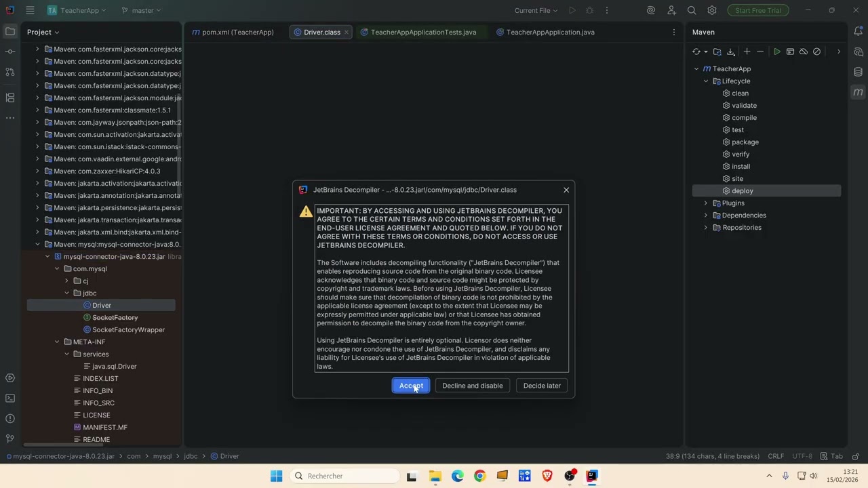Screen dimensions: 868x488
Task: Click the Debug bug icon
Action: 589,10
